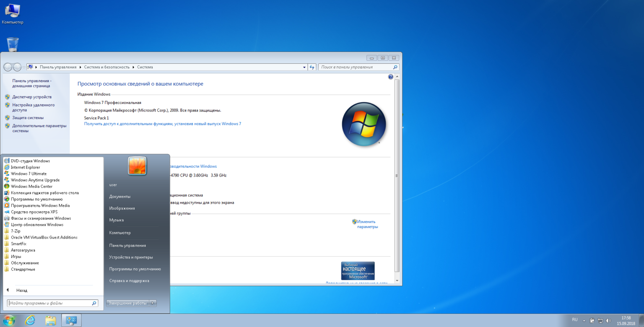Image resolution: width=644 pixels, height=327 pixels.
Task: Open Программы по умолчанию in the programs list
Action: click(36, 199)
